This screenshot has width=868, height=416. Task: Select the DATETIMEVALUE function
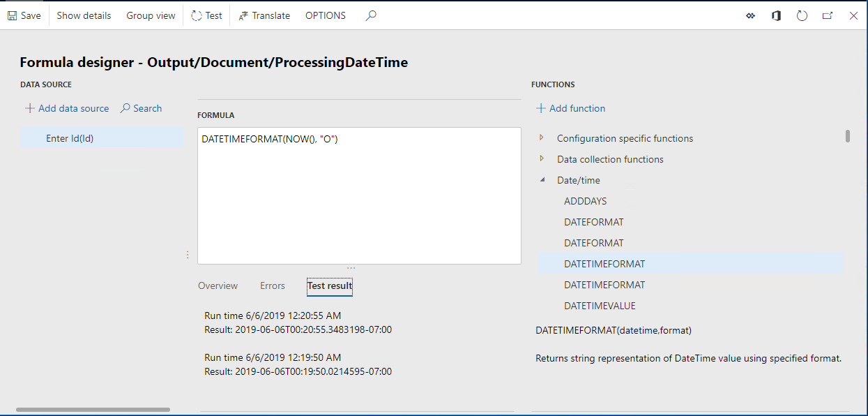point(600,306)
